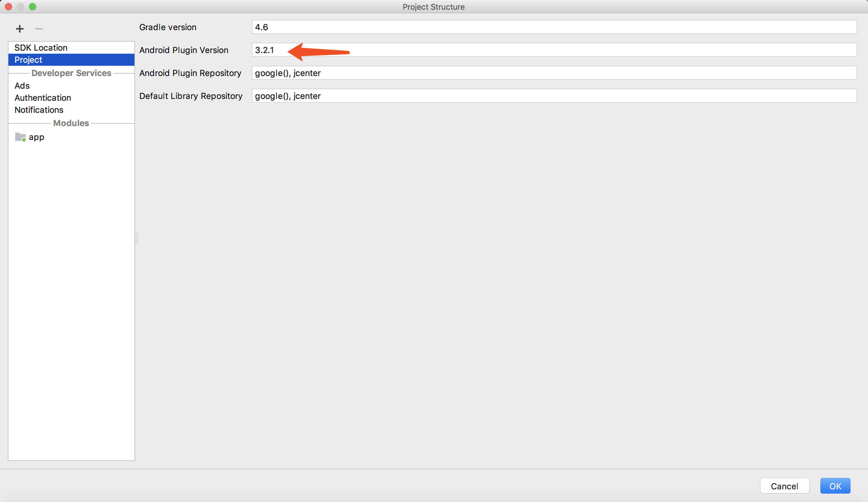Open the Ads developer service
868x502 pixels.
[71, 85]
